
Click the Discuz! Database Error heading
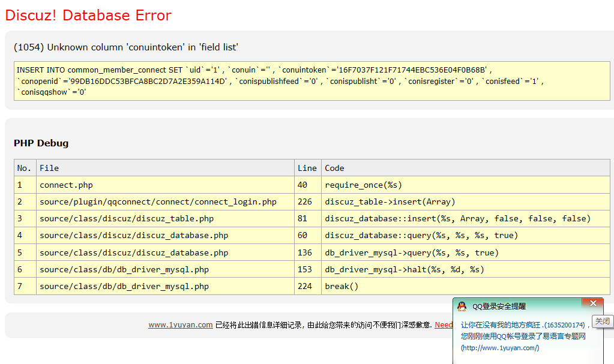point(88,15)
